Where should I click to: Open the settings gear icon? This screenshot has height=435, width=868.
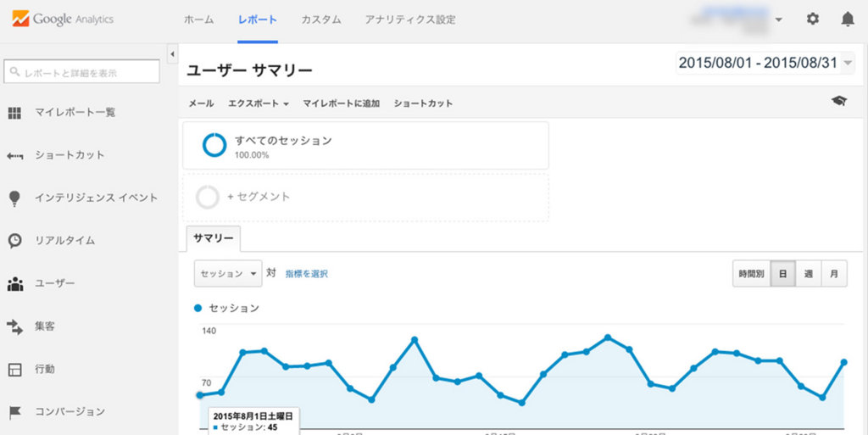tap(812, 20)
